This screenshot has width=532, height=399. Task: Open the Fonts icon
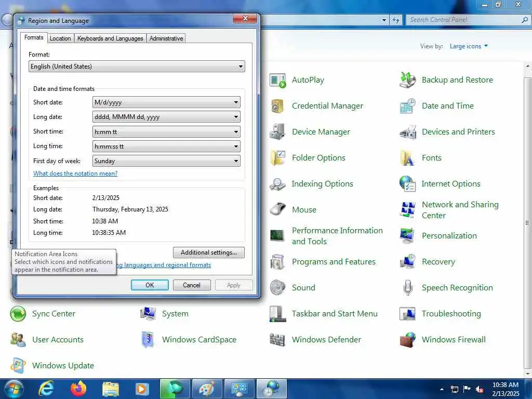tap(407, 158)
